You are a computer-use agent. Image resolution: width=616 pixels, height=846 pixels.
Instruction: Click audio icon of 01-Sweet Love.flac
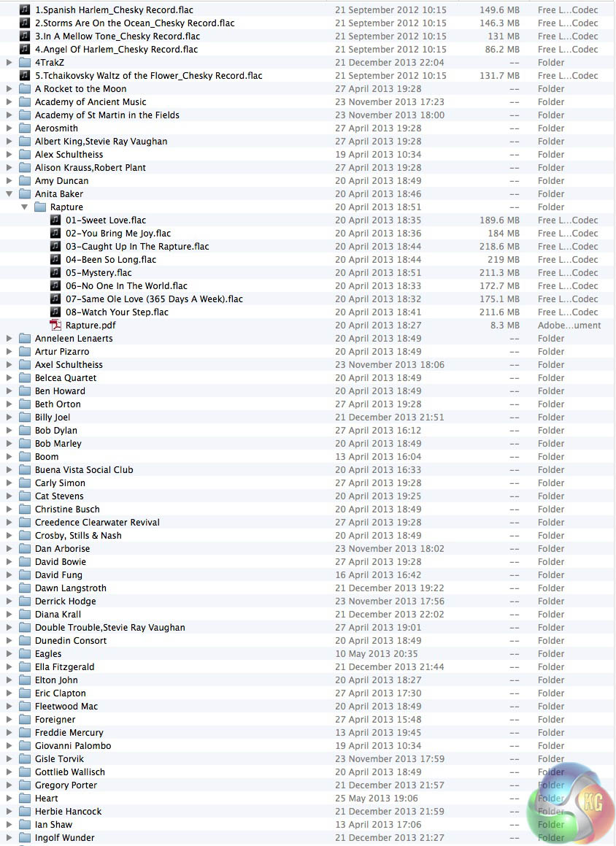click(55, 220)
